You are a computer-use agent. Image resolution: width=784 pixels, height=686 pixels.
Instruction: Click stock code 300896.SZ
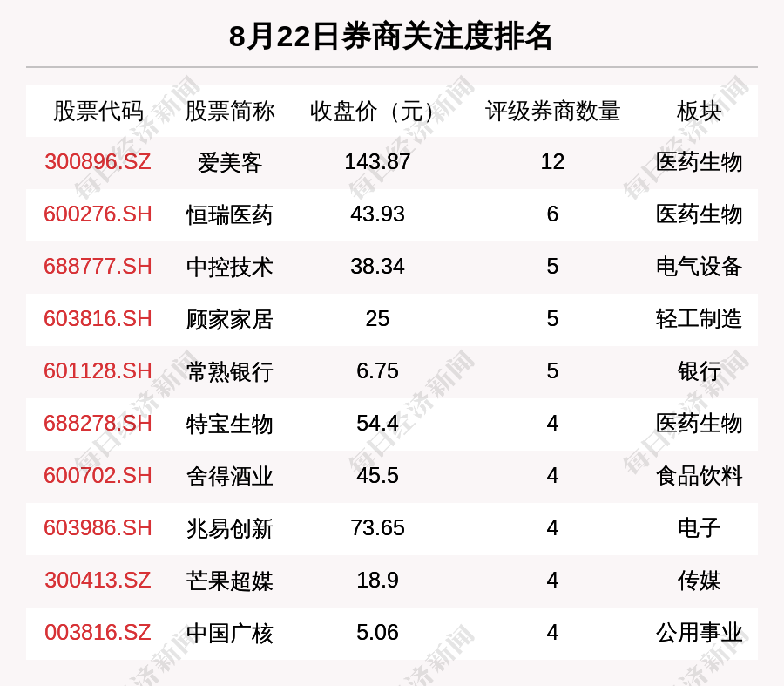[x=98, y=162]
